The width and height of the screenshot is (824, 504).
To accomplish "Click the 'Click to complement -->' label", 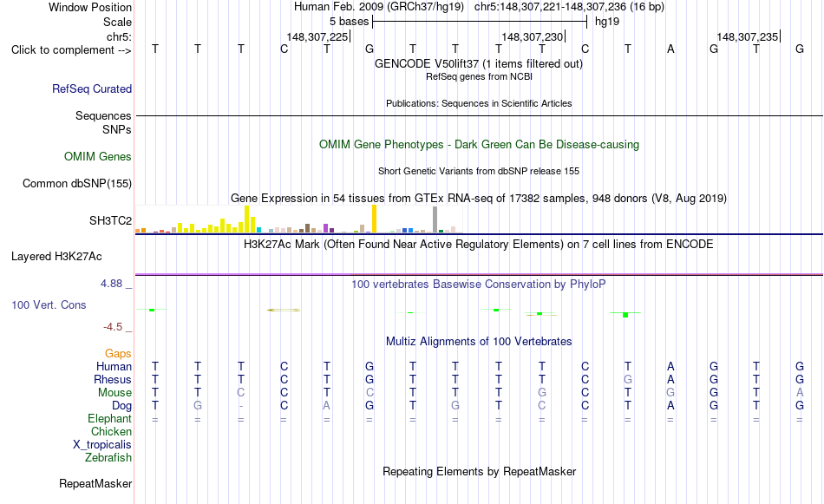I will pos(71,50).
